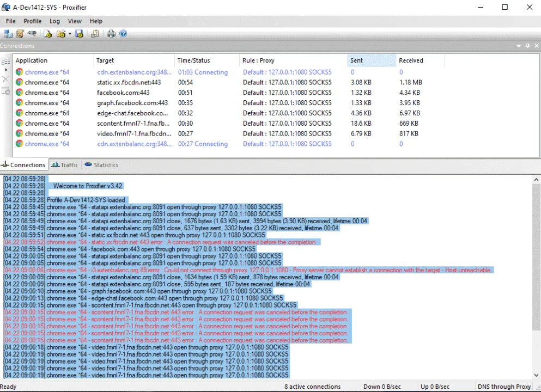
Task: Click log scrollbar down arrow
Action: click(x=536, y=375)
